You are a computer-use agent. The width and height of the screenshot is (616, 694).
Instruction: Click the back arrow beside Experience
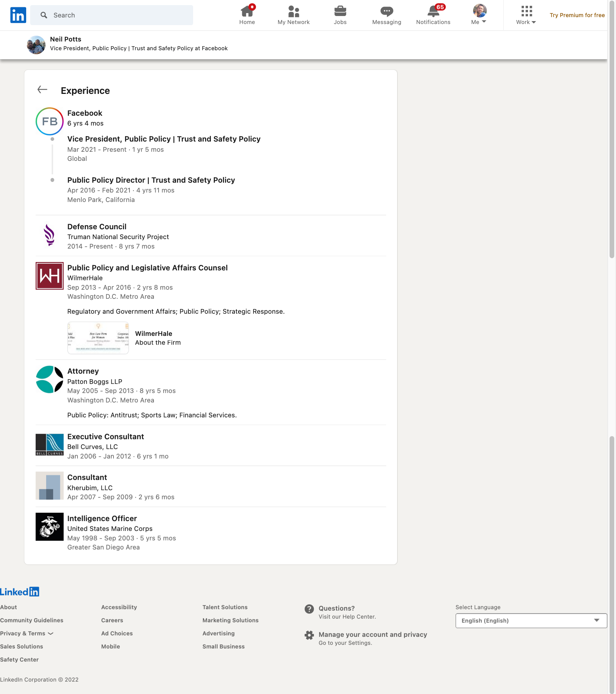(x=43, y=90)
